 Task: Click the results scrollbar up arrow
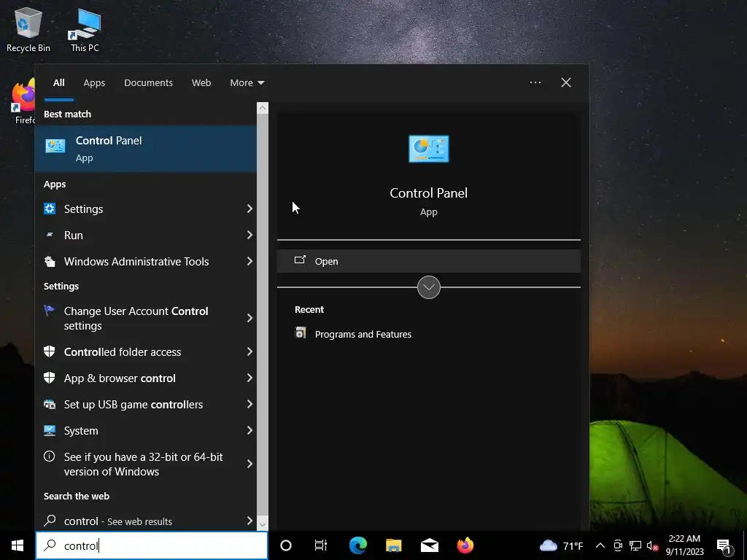(x=263, y=108)
